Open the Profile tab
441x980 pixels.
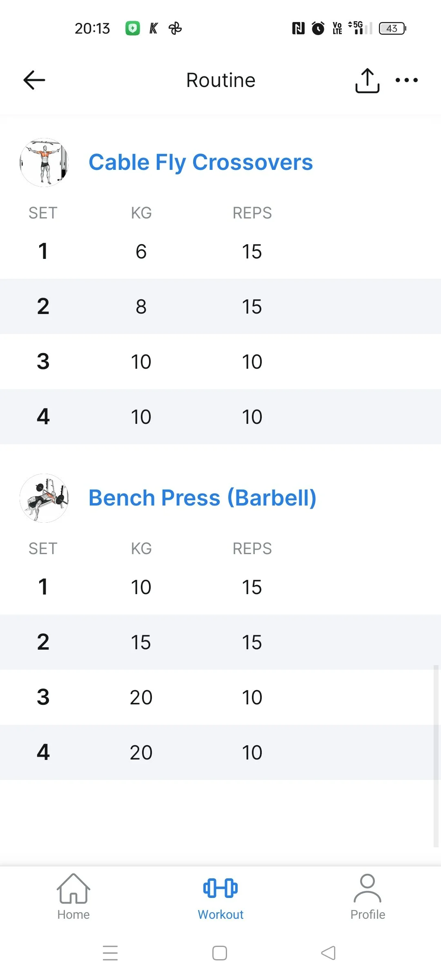click(367, 897)
